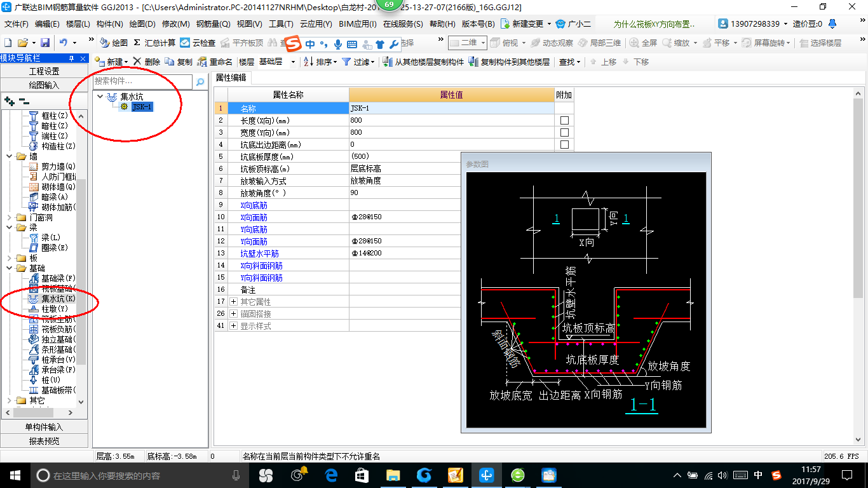Image resolution: width=868 pixels, height=488 pixels.
Task: Expand the 其它属性 row
Action: (x=234, y=302)
